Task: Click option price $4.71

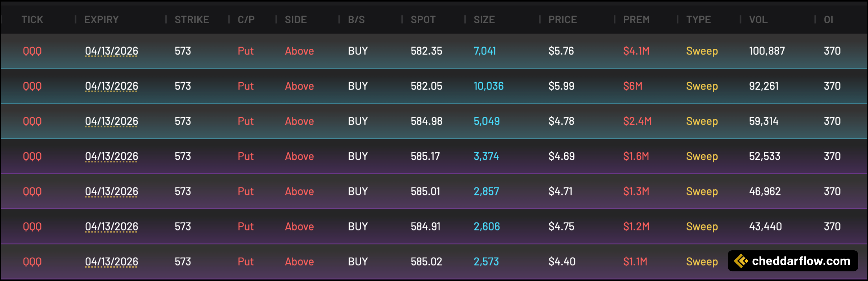Action: (x=561, y=191)
